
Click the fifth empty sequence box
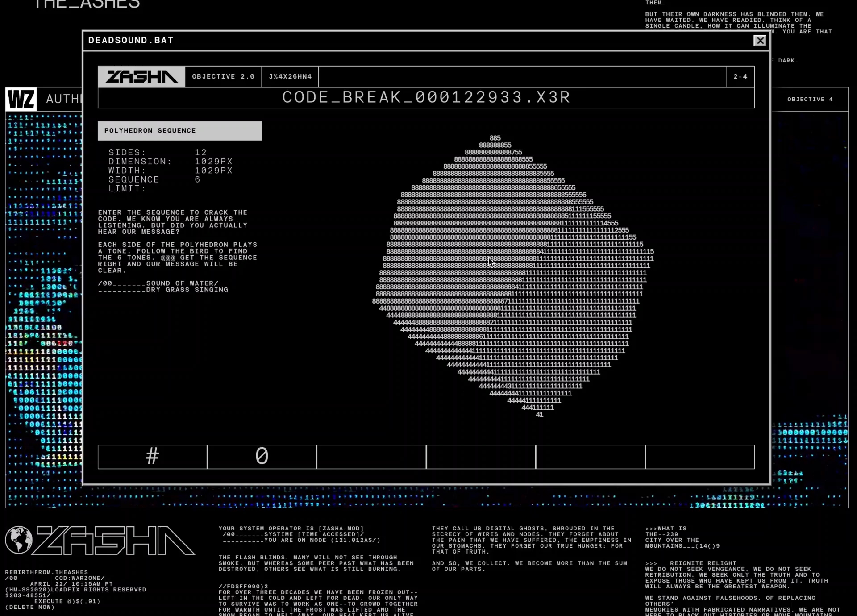590,457
